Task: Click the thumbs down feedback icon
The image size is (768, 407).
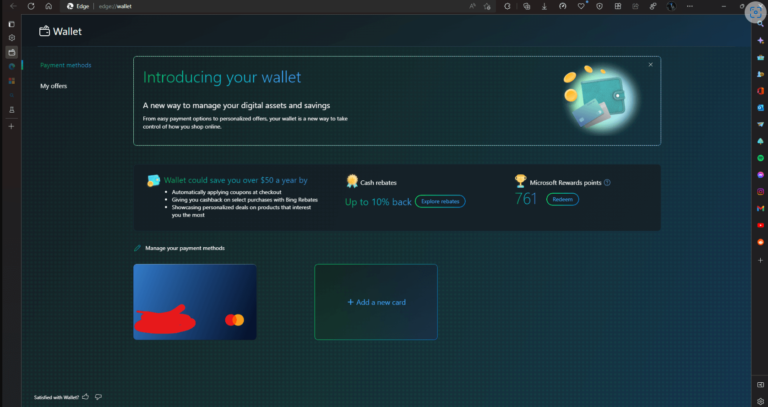Action: (98, 397)
